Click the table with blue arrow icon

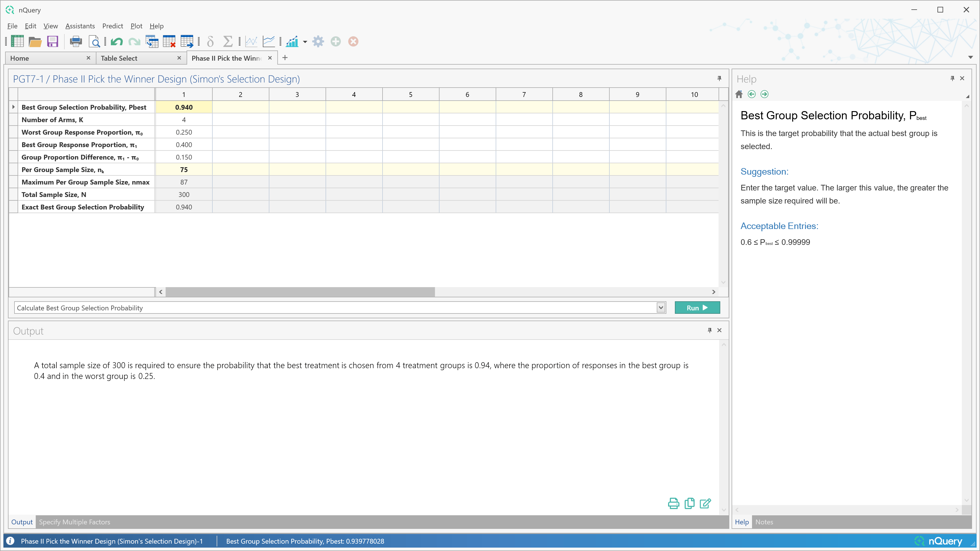[x=187, y=41]
